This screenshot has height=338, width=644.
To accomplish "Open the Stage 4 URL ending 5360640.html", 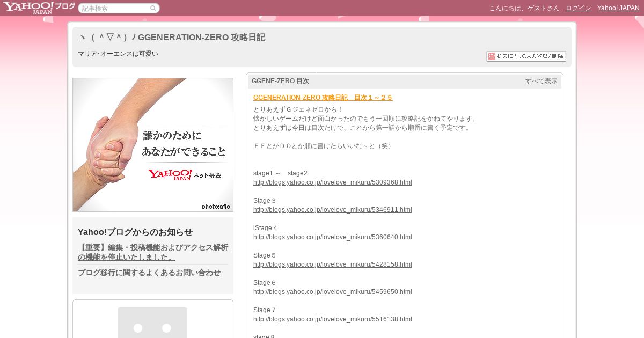I will [333, 237].
